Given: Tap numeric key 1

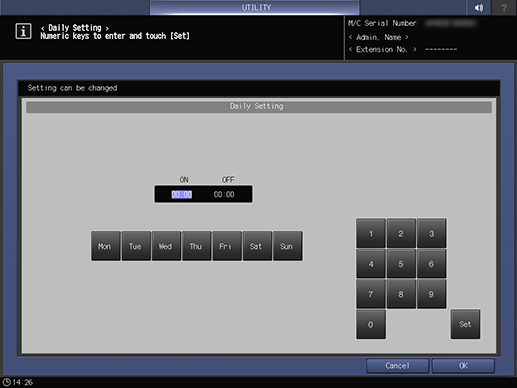Looking at the screenshot, I should pyautogui.click(x=371, y=233).
